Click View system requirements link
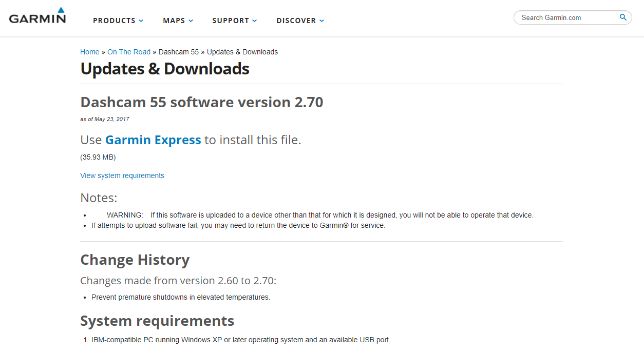The image size is (644, 353). (x=122, y=175)
